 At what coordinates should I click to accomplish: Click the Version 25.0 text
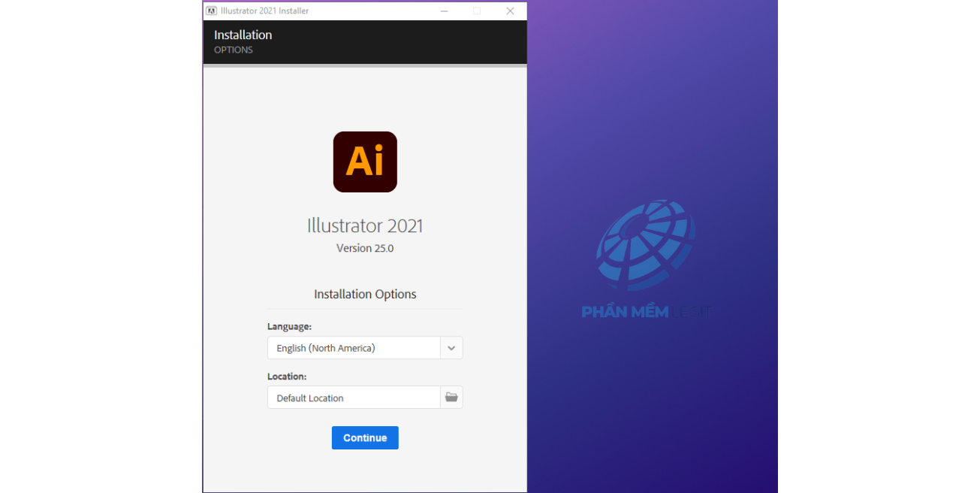pyautogui.click(x=365, y=248)
